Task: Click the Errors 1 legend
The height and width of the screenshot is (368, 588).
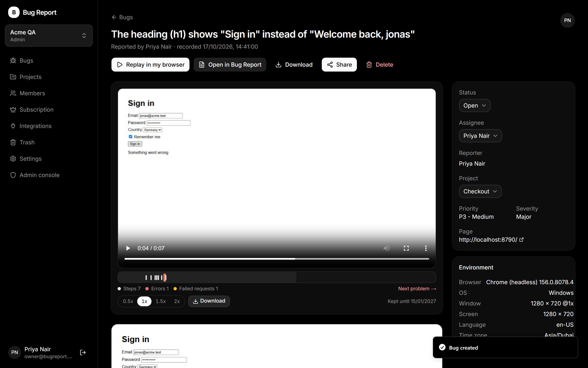Action: (x=157, y=289)
